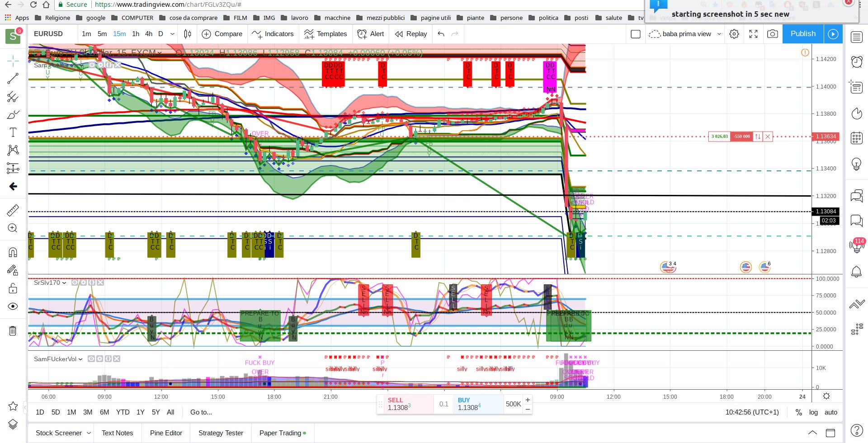Increase order quantity with plus button
Image resolution: width=868 pixels, height=443 pixels.
(528, 400)
